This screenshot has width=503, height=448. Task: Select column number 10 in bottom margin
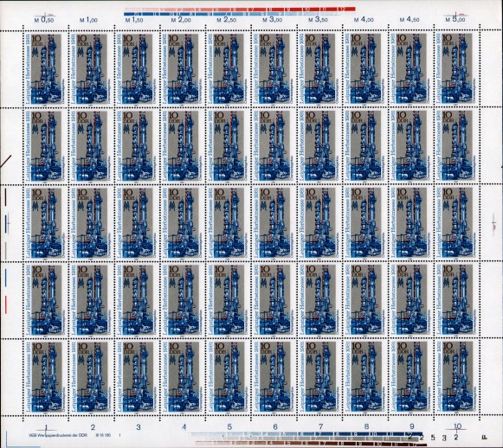click(x=458, y=426)
